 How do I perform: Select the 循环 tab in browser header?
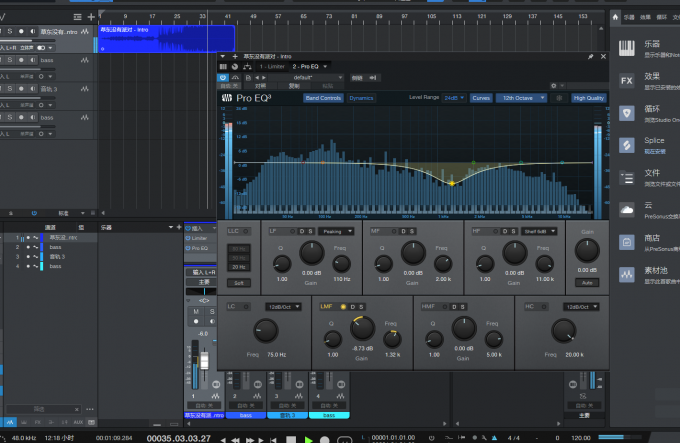(x=662, y=17)
